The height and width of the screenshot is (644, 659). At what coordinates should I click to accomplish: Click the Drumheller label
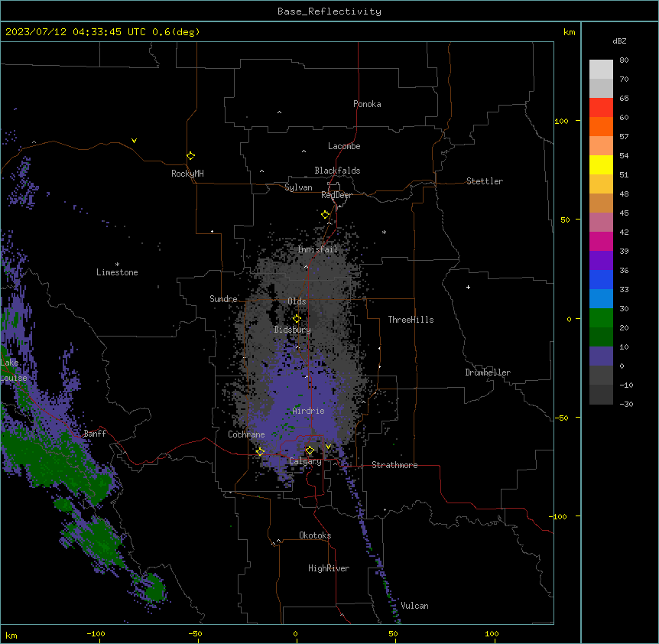[x=488, y=372]
